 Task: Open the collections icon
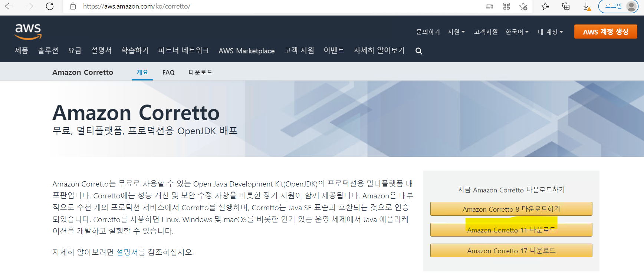[x=566, y=6]
